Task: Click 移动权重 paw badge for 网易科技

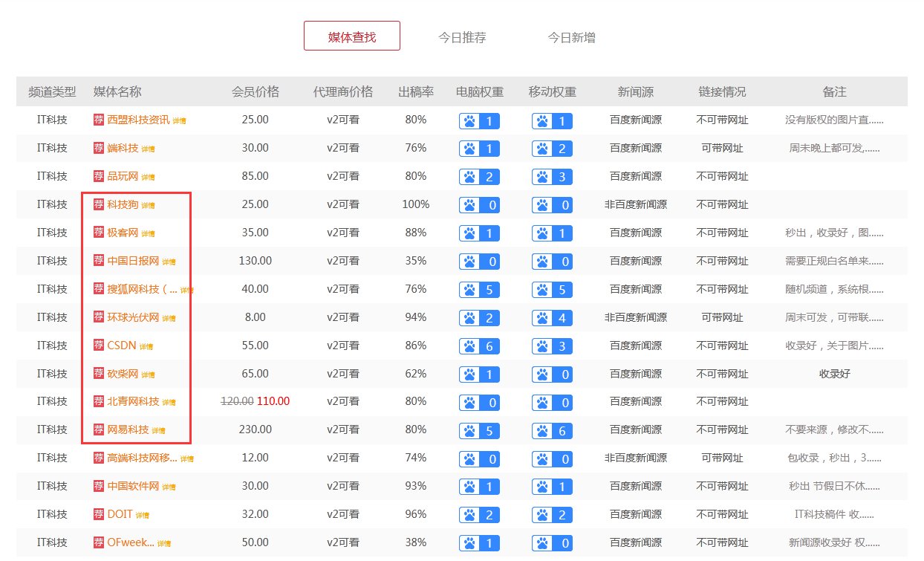Action: 552,430
